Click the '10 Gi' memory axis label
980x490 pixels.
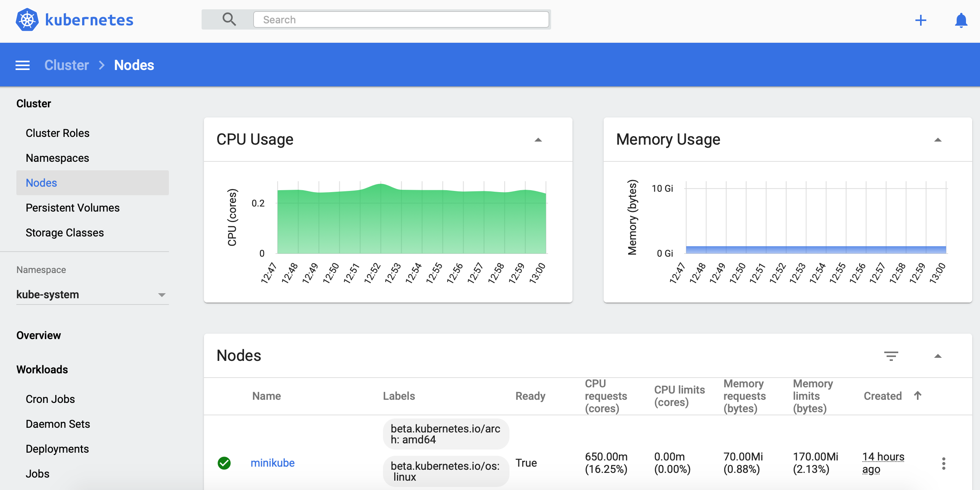pyautogui.click(x=662, y=189)
